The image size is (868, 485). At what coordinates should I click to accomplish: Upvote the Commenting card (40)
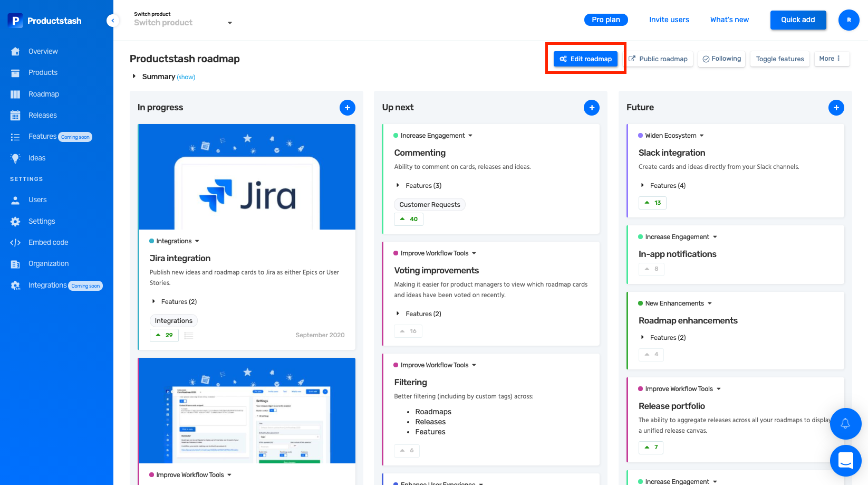click(x=409, y=219)
